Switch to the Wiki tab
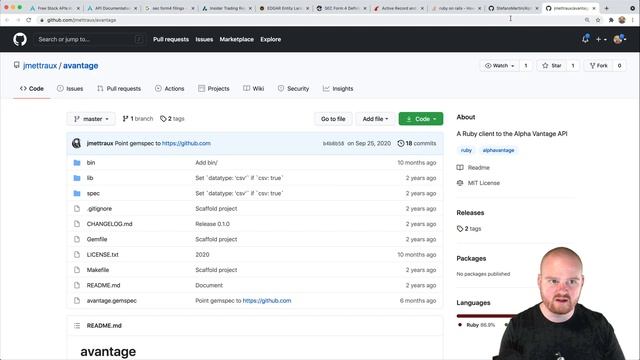 point(253,89)
